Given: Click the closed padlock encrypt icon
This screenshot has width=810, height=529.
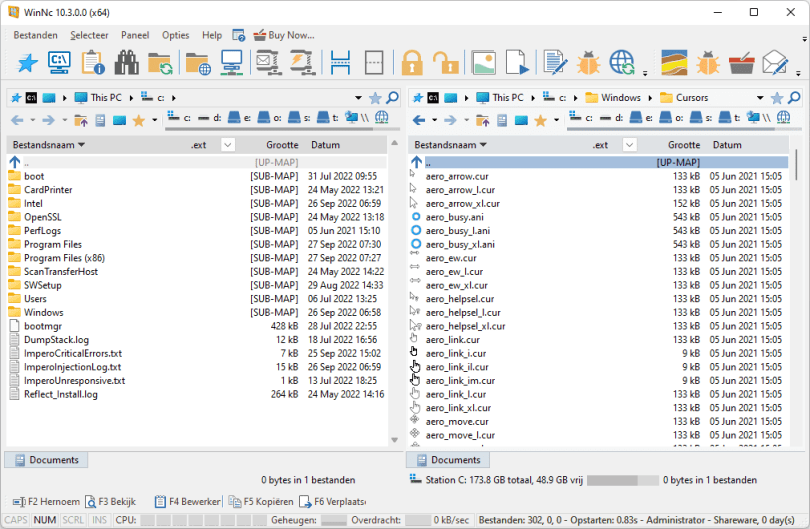Looking at the screenshot, I should point(412,63).
